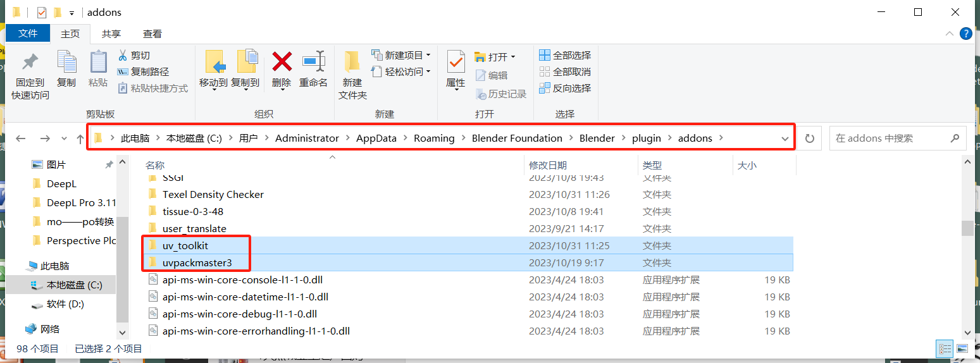Screen dimensions: 980x363
Task: Select the Home (主页) tab
Action: [70, 34]
